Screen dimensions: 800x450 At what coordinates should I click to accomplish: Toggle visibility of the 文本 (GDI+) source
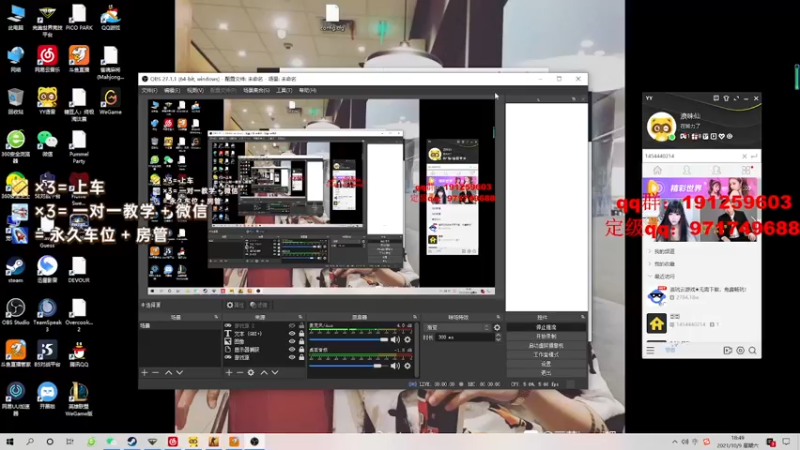pyautogui.click(x=292, y=334)
